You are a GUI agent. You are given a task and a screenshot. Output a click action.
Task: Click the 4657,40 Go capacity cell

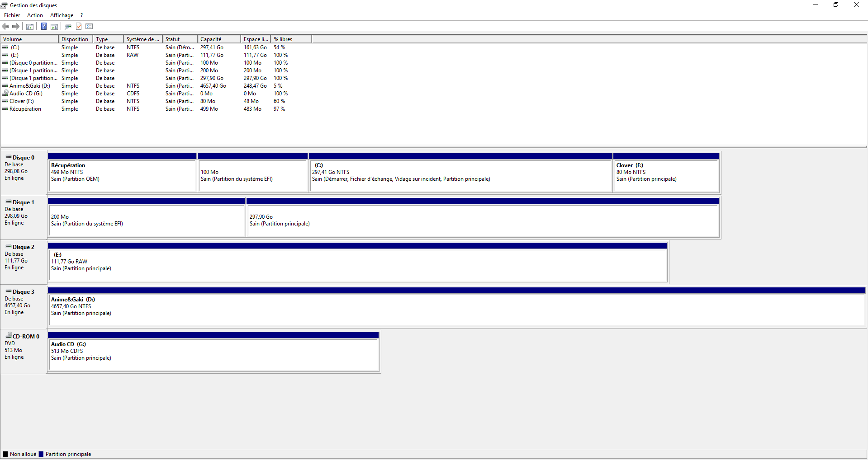213,86
